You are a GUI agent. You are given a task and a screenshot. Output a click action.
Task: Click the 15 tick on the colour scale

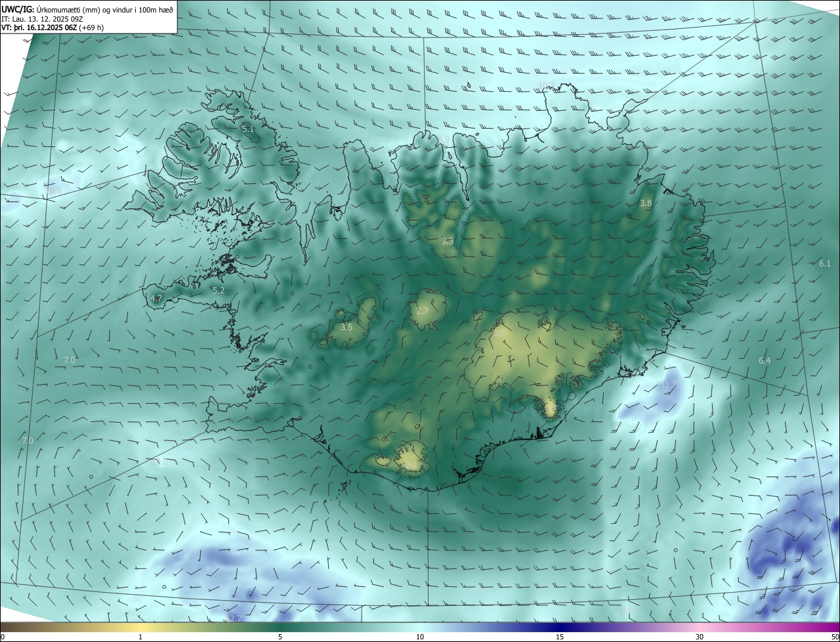click(x=560, y=637)
